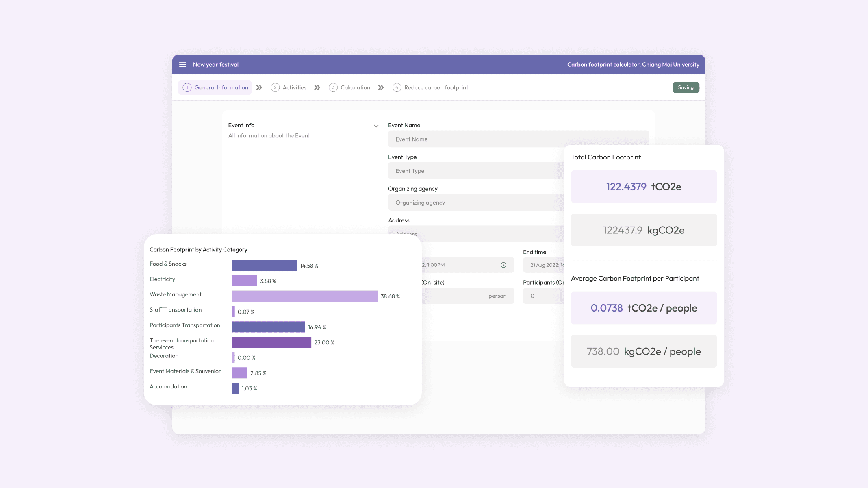This screenshot has height=488, width=868.
Task: Click step 2 circle number icon
Action: pos(275,87)
